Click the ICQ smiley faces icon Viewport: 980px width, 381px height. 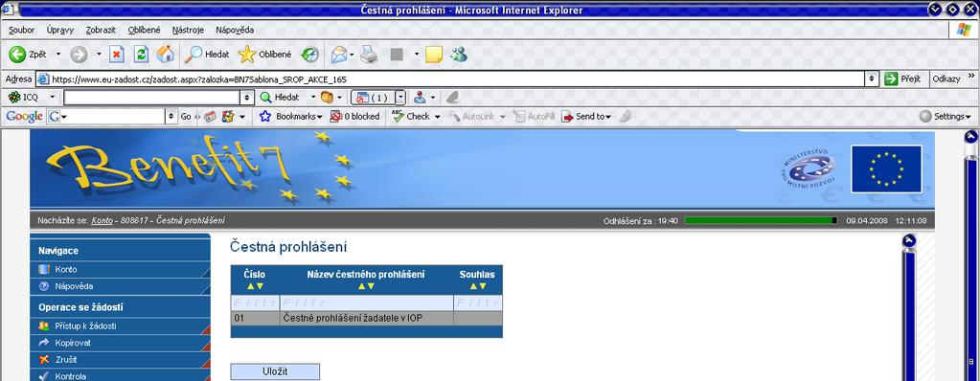327,98
